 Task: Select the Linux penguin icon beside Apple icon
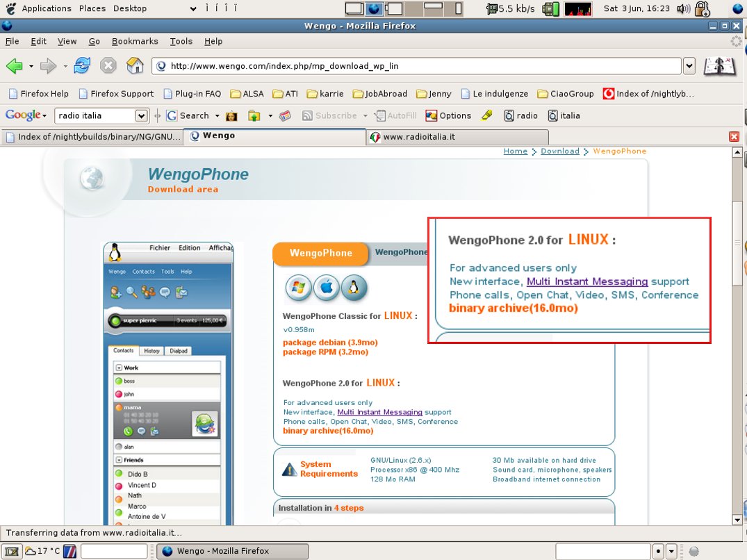354,288
